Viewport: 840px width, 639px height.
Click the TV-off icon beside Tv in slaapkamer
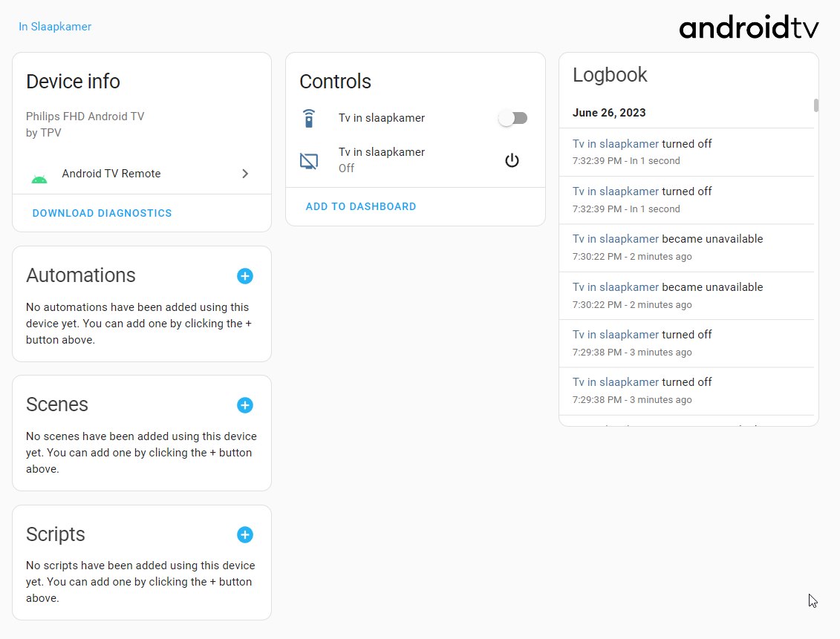[x=309, y=160]
